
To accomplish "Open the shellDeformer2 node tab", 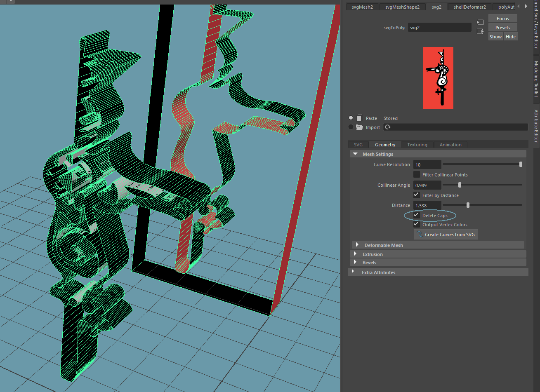I will [470, 7].
